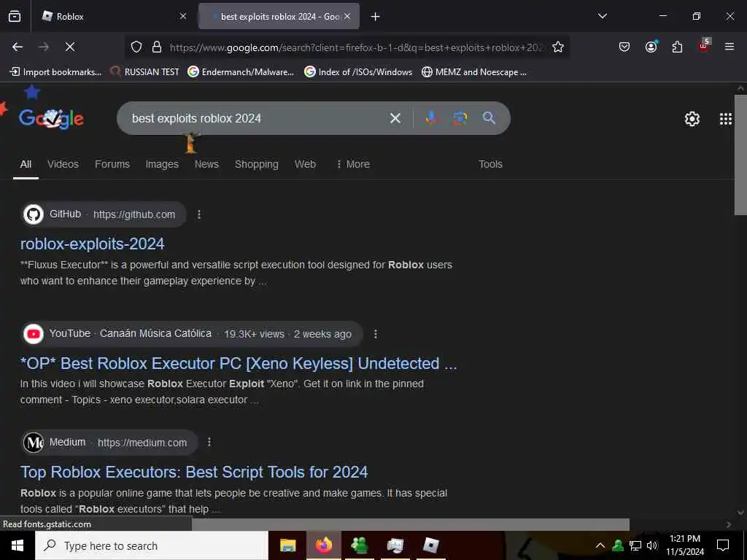Open a new tab with the plus button
The height and width of the screenshot is (560, 747).
(x=376, y=17)
